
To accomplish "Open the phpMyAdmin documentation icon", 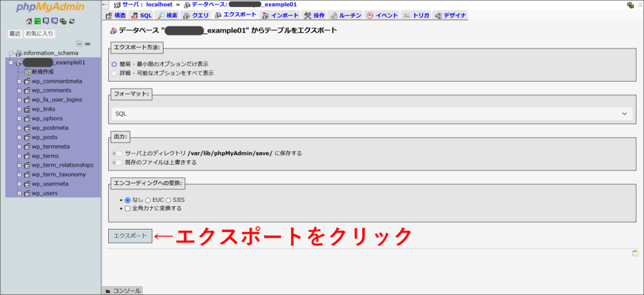I will pos(46,21).
